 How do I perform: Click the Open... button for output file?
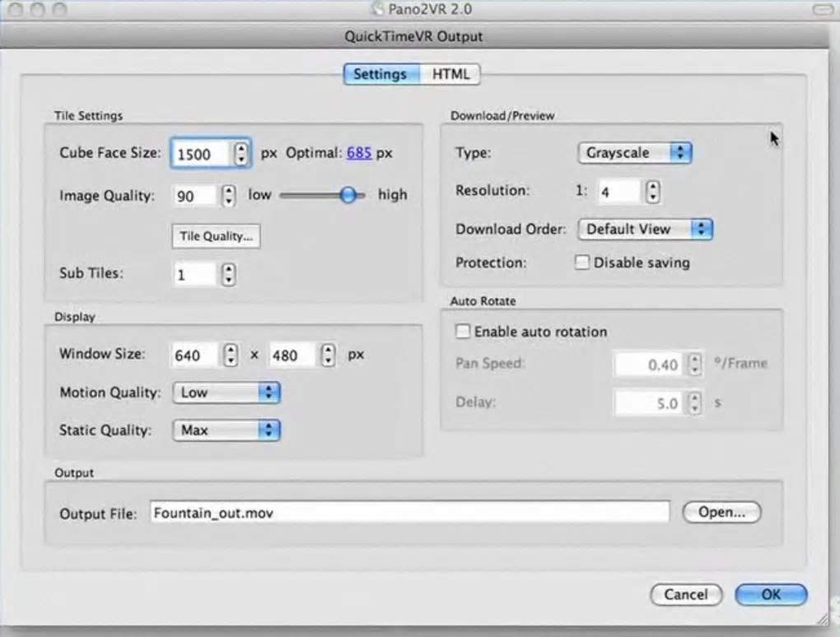tap(721, 512)
